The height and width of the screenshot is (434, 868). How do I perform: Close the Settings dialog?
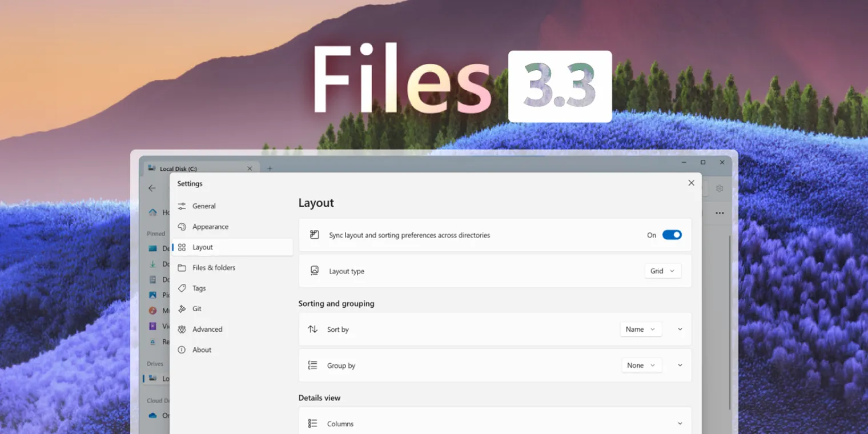pyautogui.click(x=691, y=183)
